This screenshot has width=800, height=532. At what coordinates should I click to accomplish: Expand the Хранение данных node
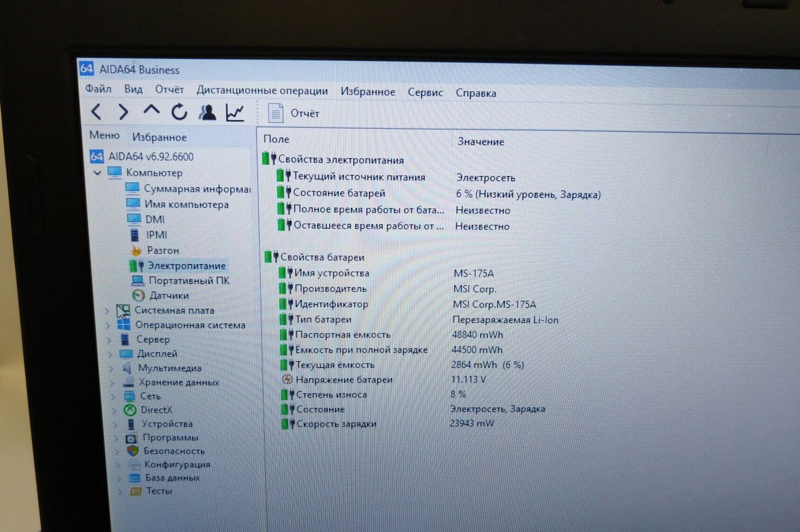click(112, 382)
